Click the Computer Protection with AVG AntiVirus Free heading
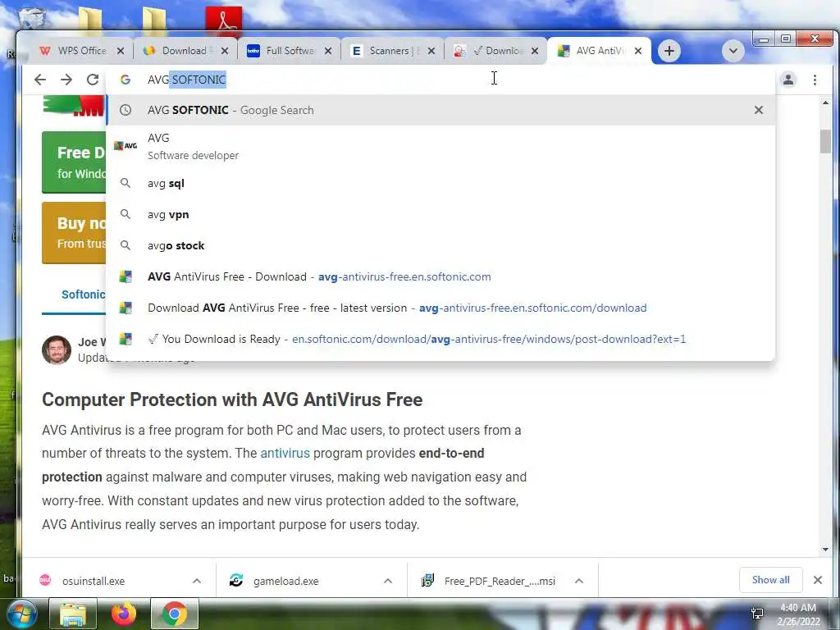840x630 pixels. click(232, 399)
